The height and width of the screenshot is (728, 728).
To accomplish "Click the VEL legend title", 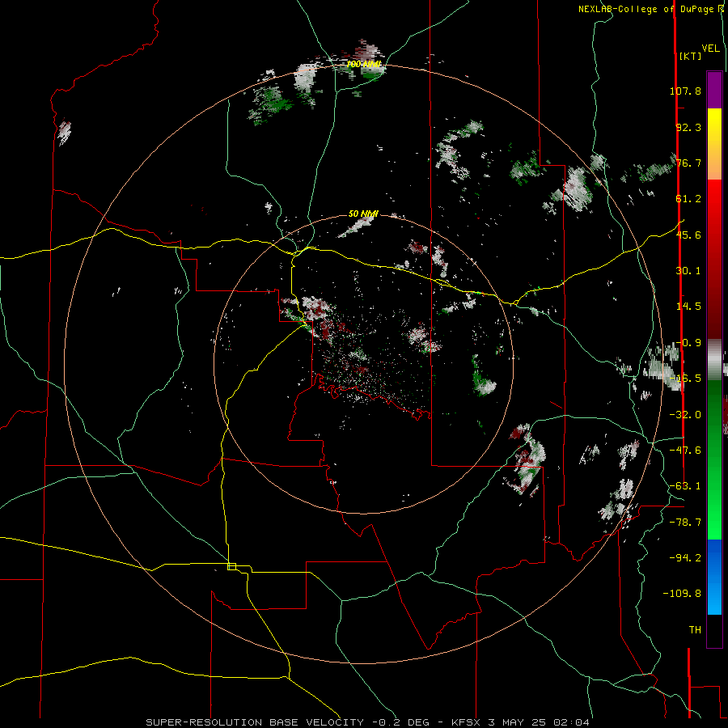I will pyautogui.click(x=710, y=49).
